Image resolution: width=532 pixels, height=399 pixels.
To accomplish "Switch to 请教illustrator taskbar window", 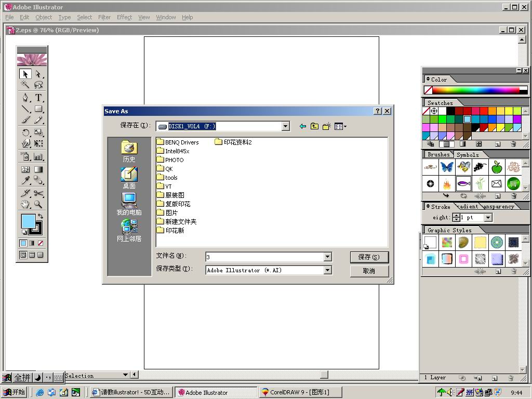I will [x=131, y=392].
